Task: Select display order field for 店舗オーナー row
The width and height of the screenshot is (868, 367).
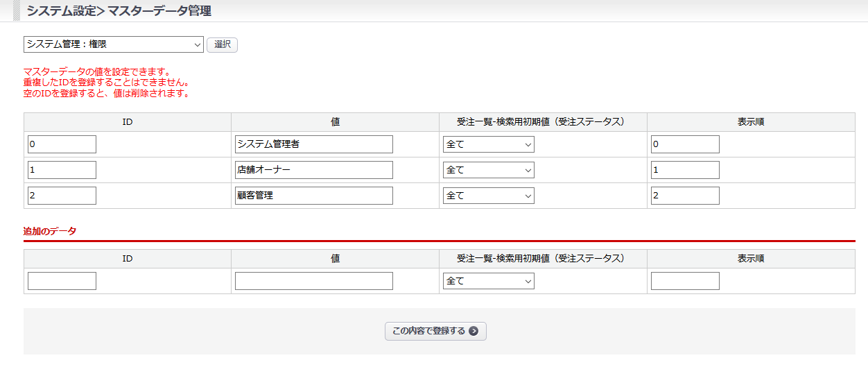Action: pyautogui.click(x=685, y=170)
